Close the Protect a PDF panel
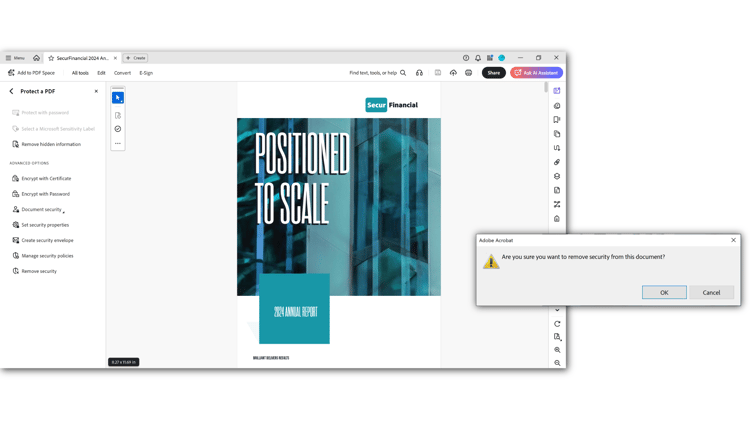This screenshot has width=750, height=421. (96, 91)
